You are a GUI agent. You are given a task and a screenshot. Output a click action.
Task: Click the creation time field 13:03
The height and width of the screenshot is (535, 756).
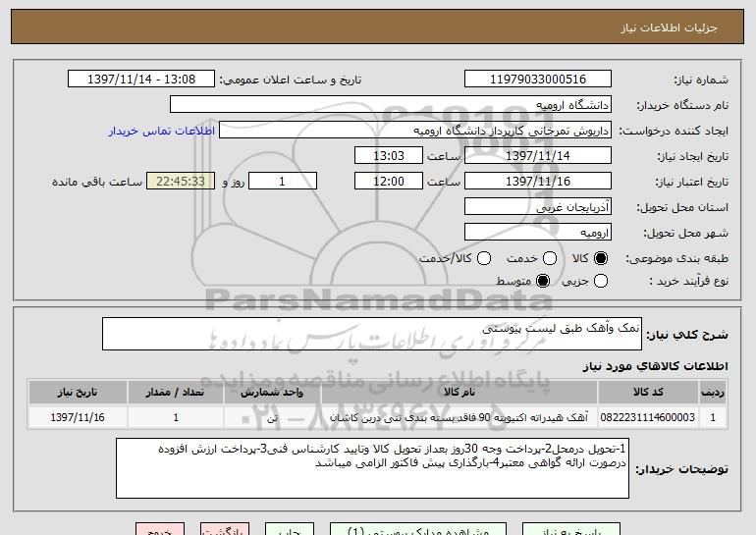(389, 156)
